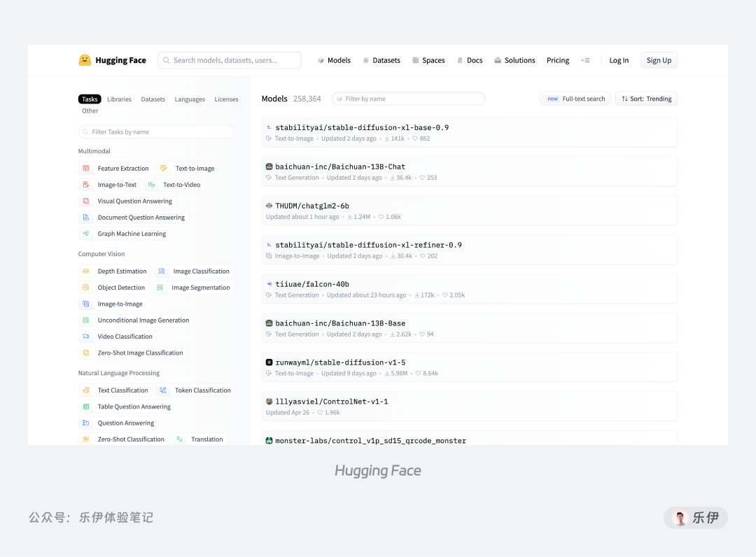Switch to the Other filter tab

90,111
